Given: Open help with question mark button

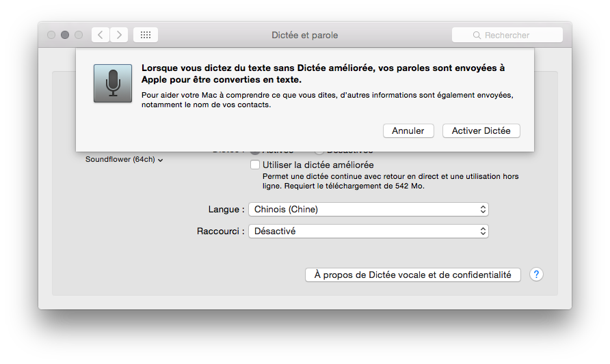Looking at the screenshot, I should 536,275.
